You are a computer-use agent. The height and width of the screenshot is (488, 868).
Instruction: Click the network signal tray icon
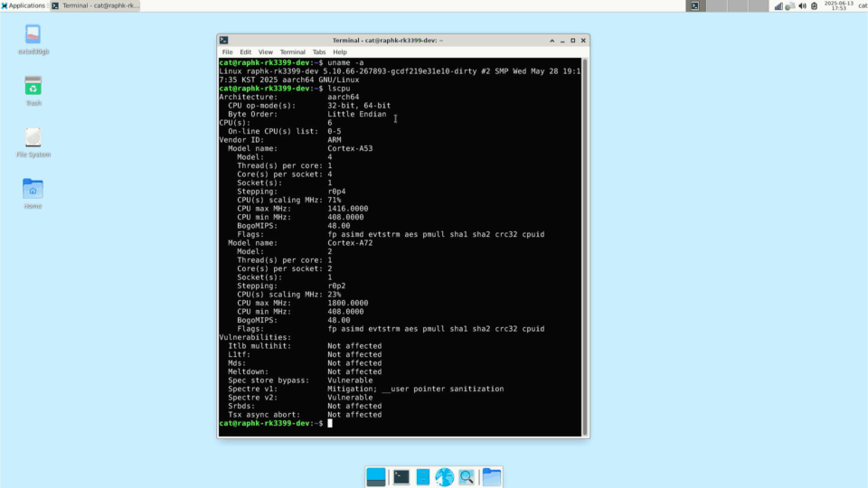pos(778,6)
